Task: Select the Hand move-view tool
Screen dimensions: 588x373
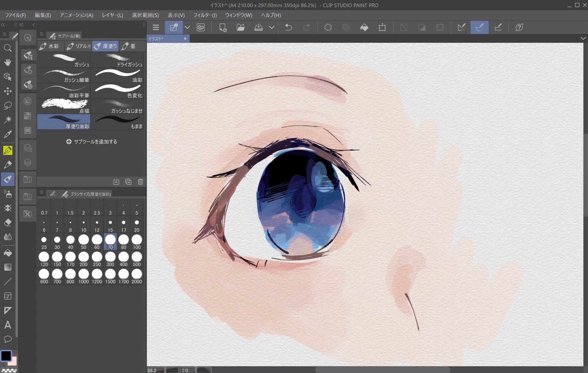Action: pos(7,62)
